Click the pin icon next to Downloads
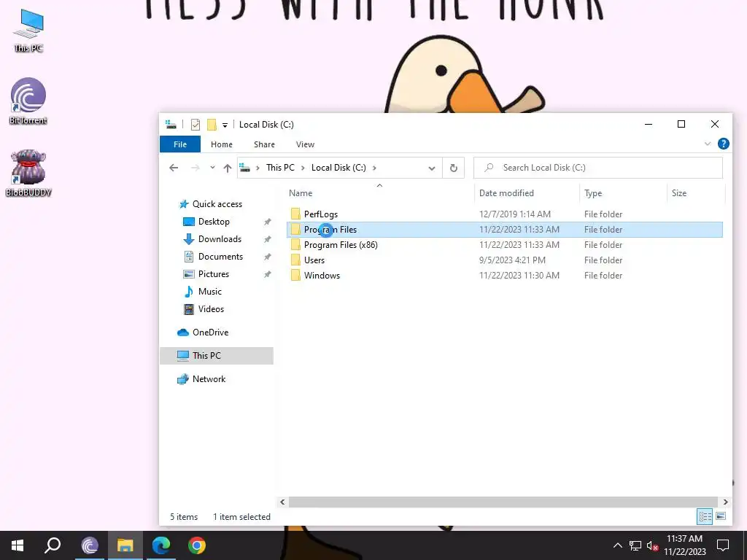This screenshot has height=560, width=747. [268, 239]
